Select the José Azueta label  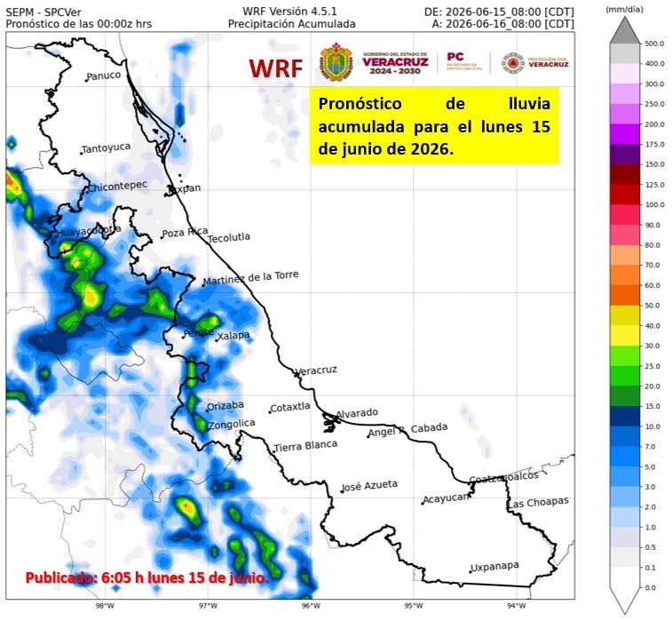tap(369, 485)
